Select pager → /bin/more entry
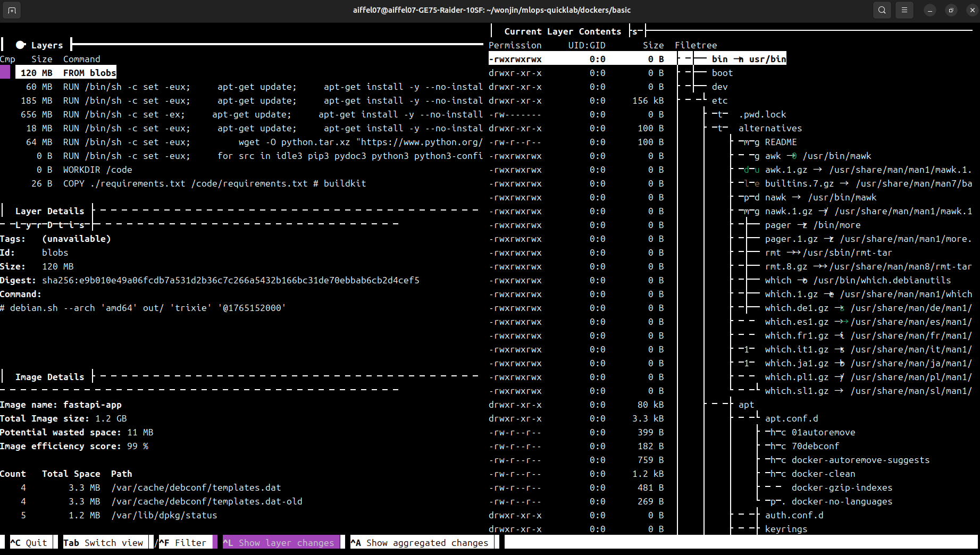Screen dimensions: 980x555 (x=813, y=225)
